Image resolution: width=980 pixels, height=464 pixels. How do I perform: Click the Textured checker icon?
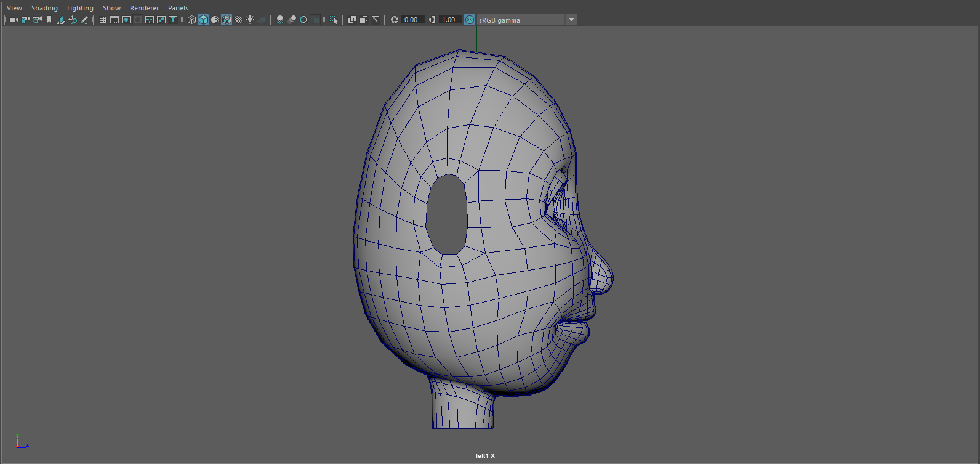coord(238,20)
